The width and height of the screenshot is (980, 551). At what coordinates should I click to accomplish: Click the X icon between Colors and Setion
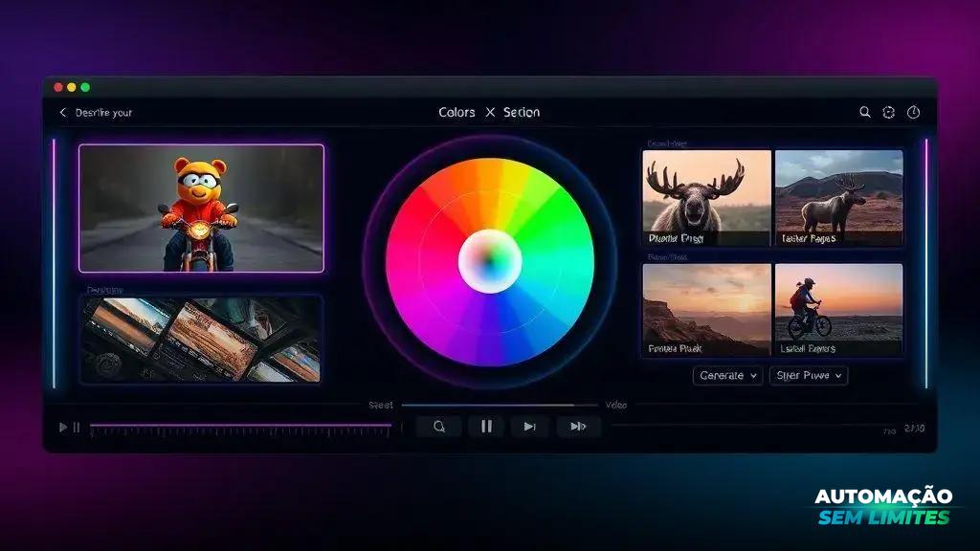490,112
